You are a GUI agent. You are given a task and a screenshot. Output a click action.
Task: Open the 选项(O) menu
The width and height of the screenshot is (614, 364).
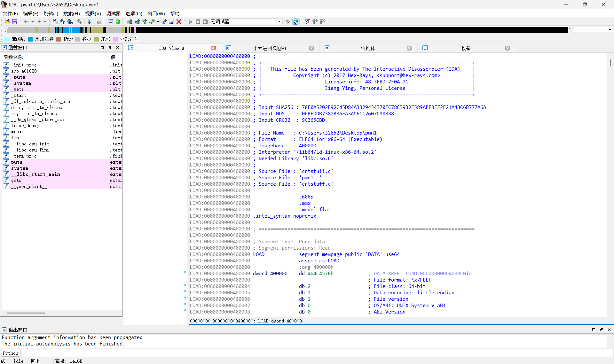(134, 13)
